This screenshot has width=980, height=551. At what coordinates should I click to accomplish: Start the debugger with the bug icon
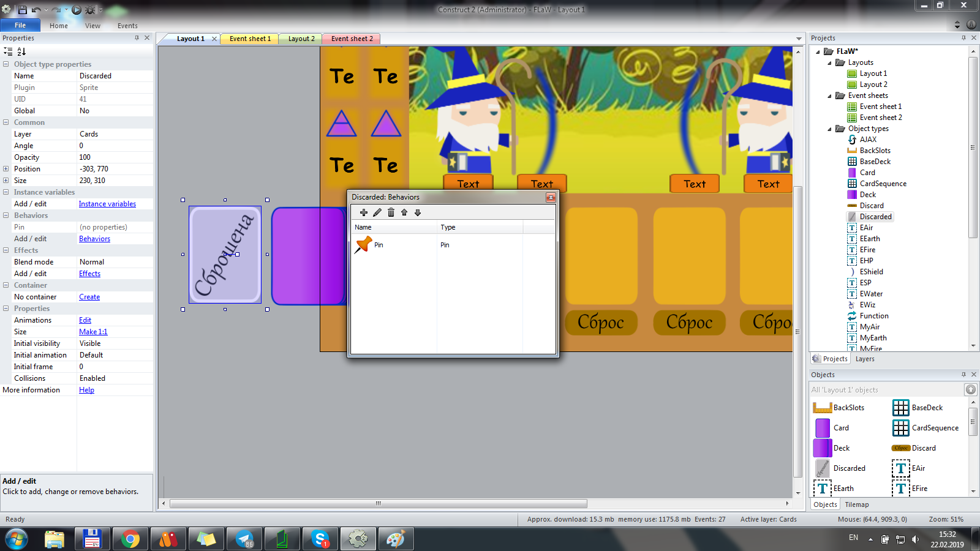[x=90, y=10]
